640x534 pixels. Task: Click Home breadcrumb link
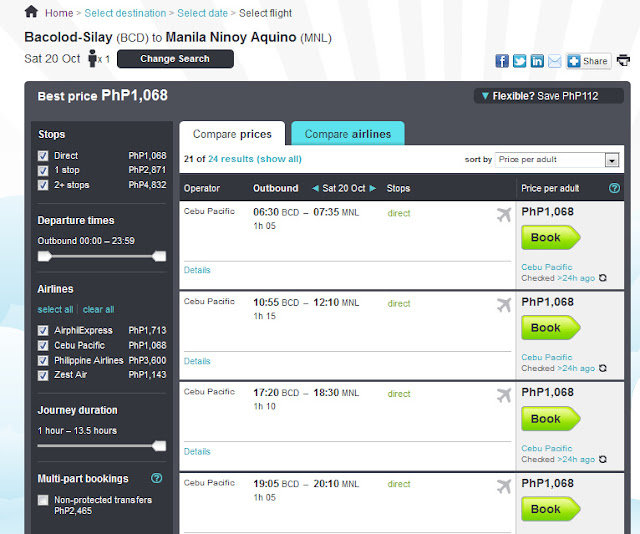click(x=59, y=13)
